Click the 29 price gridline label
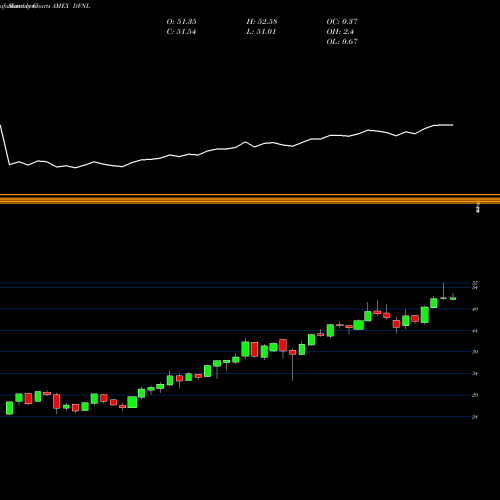Image resolution: width=500 pixels, height=500 pixels. pos(475,395)
